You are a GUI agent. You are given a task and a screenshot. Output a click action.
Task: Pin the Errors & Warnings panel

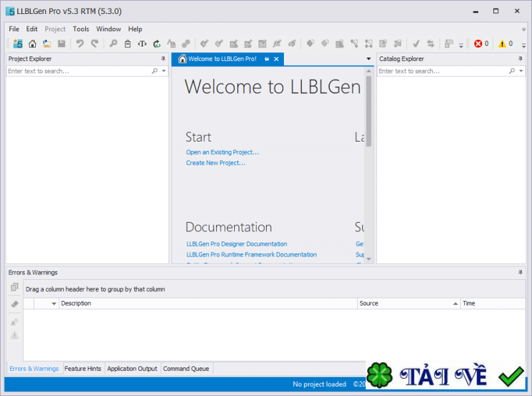[521, 272]
